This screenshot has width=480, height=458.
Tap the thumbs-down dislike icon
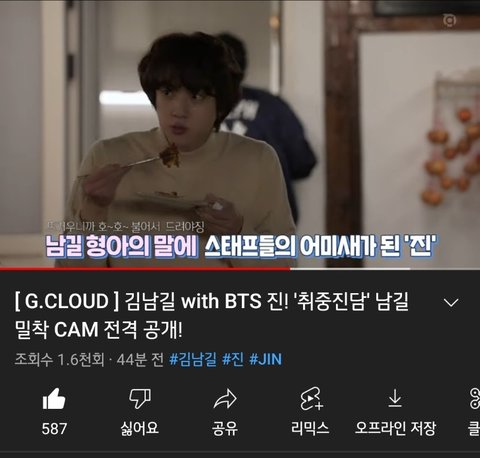click(x=140, y=398)
